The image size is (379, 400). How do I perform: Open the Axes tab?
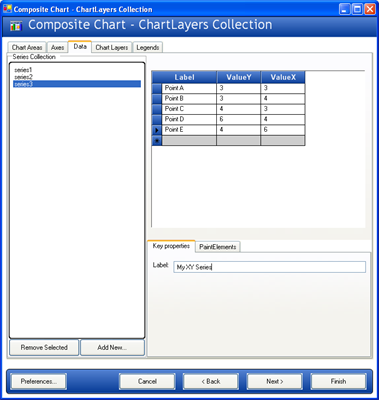click(57, 47)
